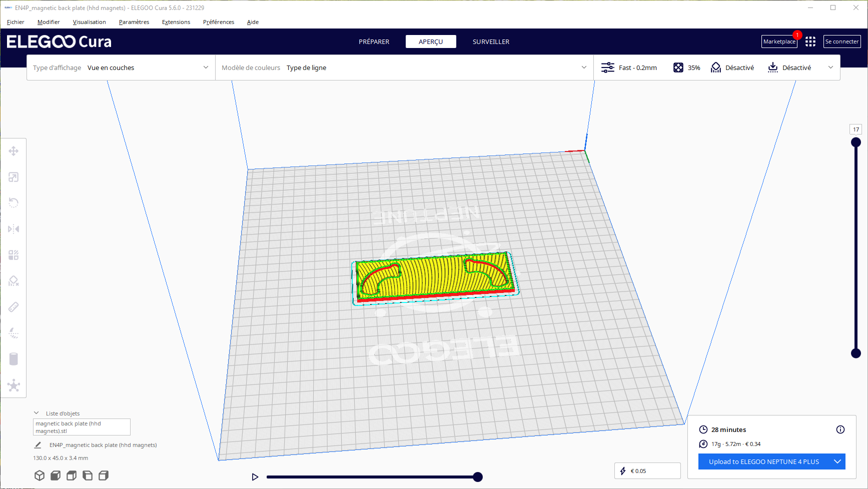Switch to the PRÉPARER tab
The image size is (868, 489).
click(374, 41)
